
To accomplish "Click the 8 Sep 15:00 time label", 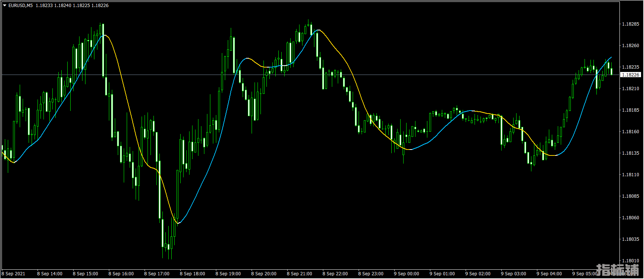I will (x=85, y=274).
